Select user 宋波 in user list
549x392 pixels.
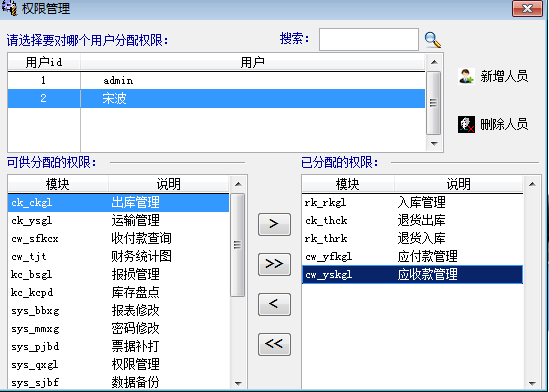(x=216, y=98)
